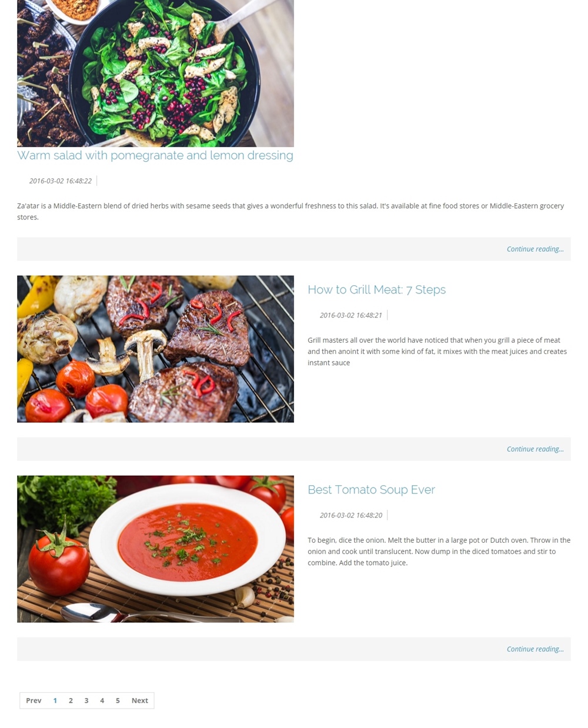Go to Next page of posts
Screen dimensions: 588x728
(x=139, y=700)
